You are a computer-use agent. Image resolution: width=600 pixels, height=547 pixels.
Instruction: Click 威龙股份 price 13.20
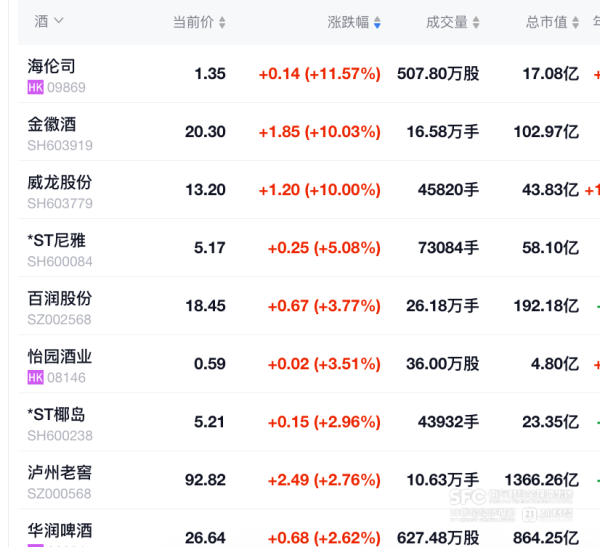[205, 190]
